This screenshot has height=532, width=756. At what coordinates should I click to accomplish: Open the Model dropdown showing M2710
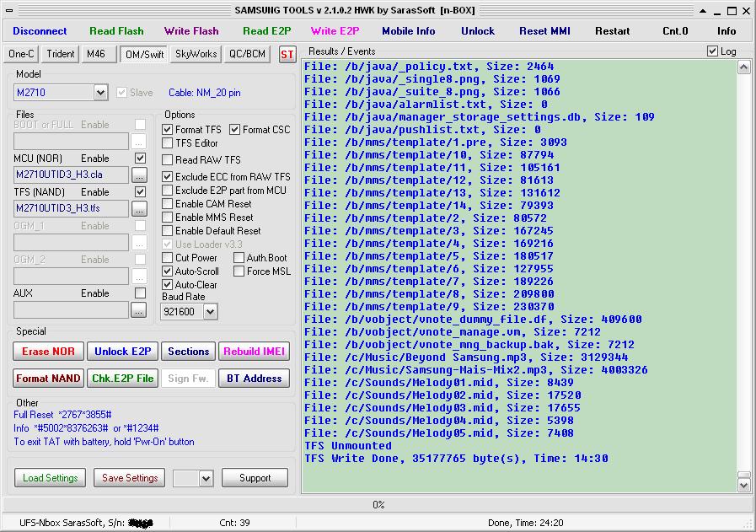tap(100, 92)
